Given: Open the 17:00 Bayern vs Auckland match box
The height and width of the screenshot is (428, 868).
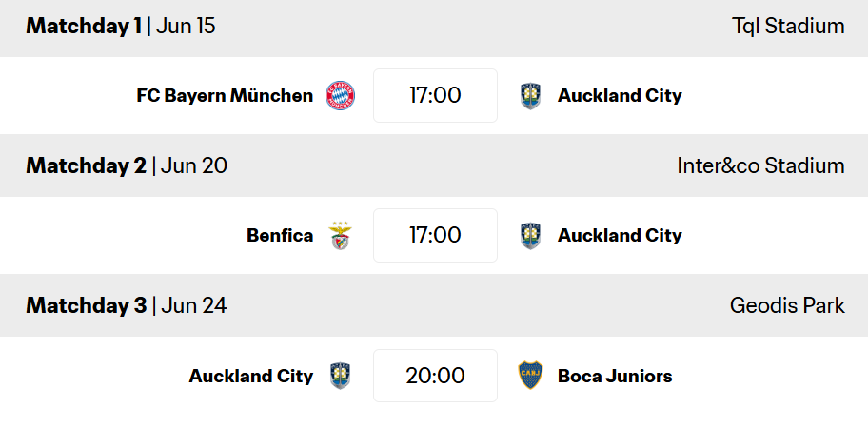Looking at the screenshot, I should [435, 95].
